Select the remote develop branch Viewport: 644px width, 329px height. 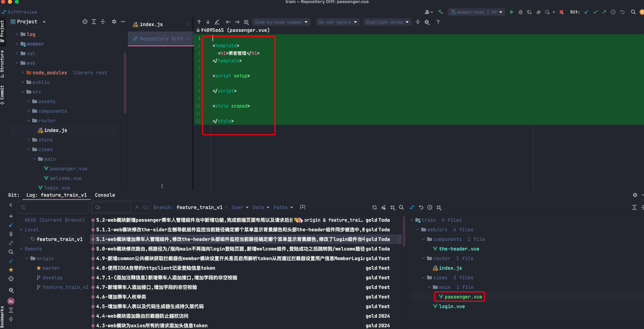pos(52,278)
